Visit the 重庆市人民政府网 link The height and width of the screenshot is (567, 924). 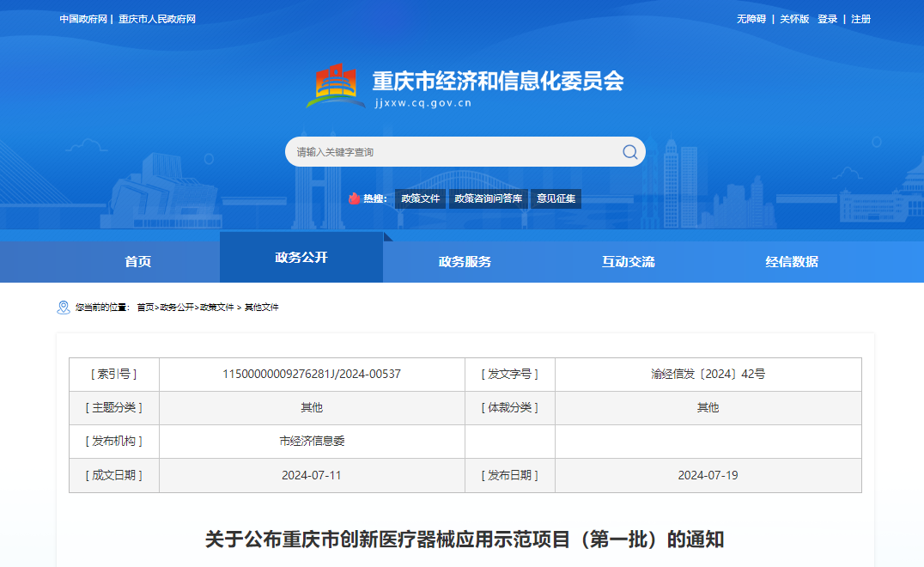157,19
